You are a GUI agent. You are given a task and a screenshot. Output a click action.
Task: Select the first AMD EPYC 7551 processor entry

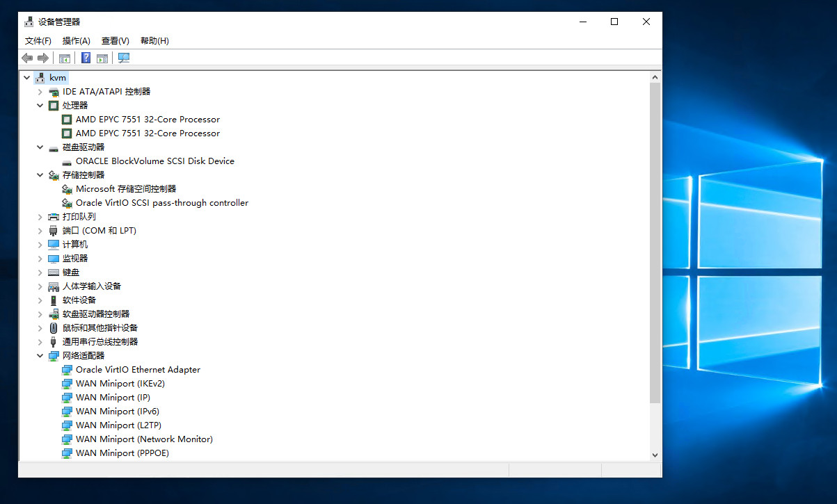[x=148, y=120]
